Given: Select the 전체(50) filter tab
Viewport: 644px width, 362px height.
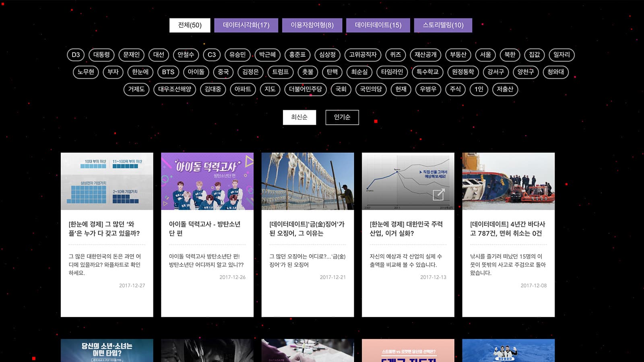Looking at the screenshot, I should [190, 25].
